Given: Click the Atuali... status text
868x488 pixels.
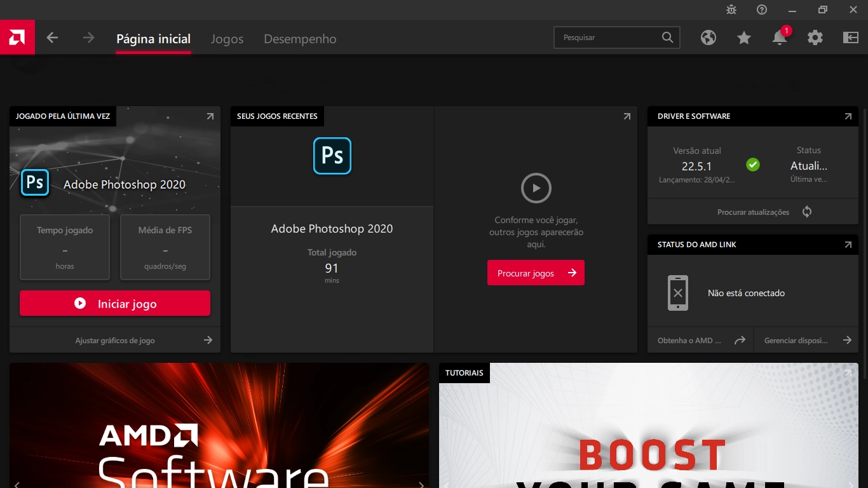Looking at the screenshot, I should click(x=809, y=166).
